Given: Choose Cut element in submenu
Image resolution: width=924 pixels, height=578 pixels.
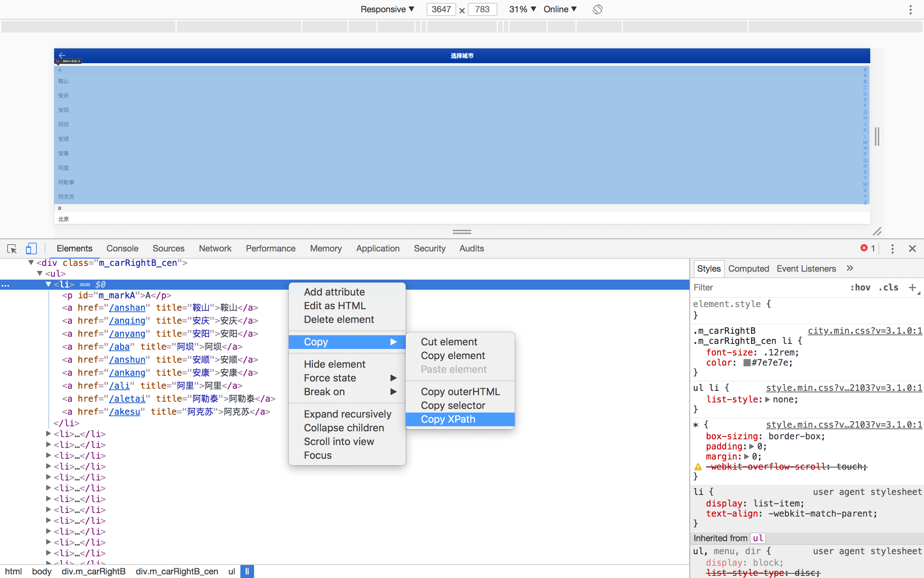Looking at the screenshot, I should [460, 342].
